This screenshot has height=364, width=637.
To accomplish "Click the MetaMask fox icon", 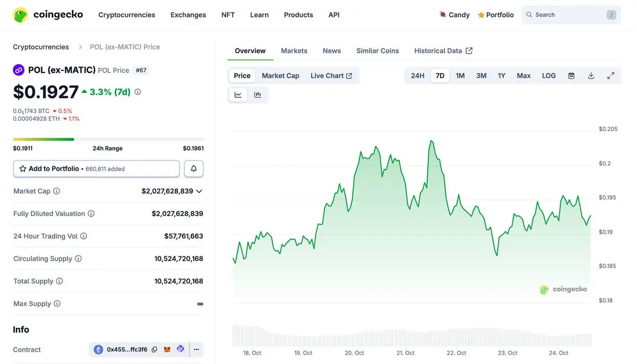I will pos(167,350).
